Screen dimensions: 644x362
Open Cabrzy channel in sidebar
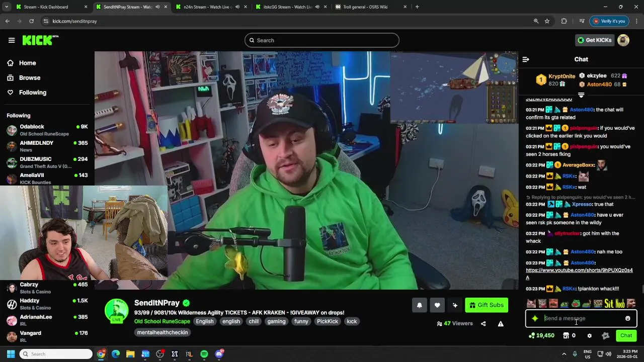(x=47, y=288)
